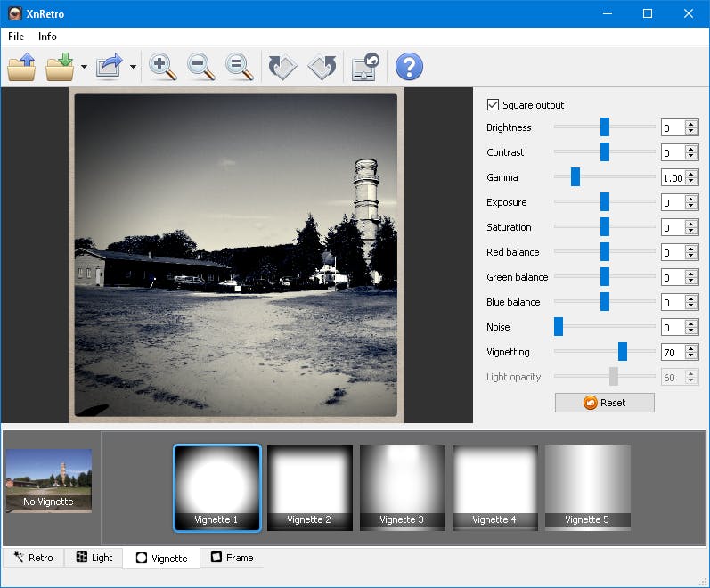Rotate the image right using toolbar icon
Screen dimensions: 710x588
tap(322, 67)
